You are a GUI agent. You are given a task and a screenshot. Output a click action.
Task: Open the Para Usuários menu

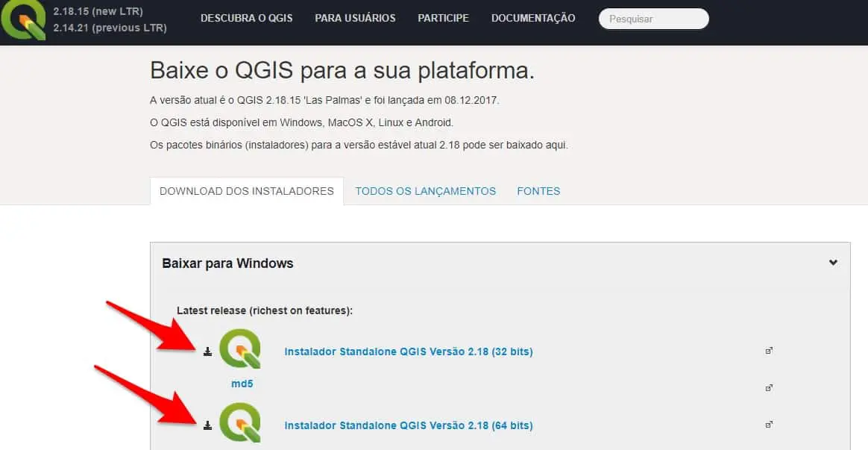[355, 18]
